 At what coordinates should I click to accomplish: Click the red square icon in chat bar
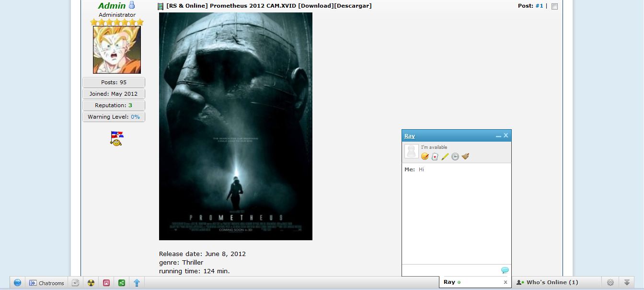[106, 283]
